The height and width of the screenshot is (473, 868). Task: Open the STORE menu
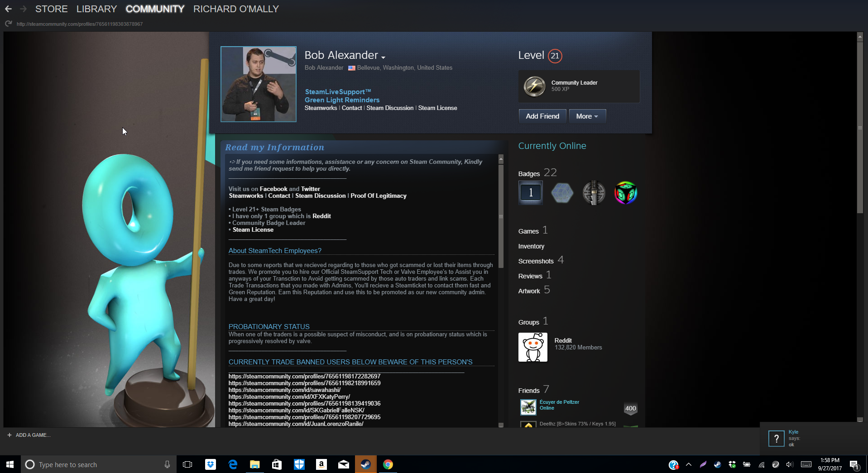pos(51,9)
